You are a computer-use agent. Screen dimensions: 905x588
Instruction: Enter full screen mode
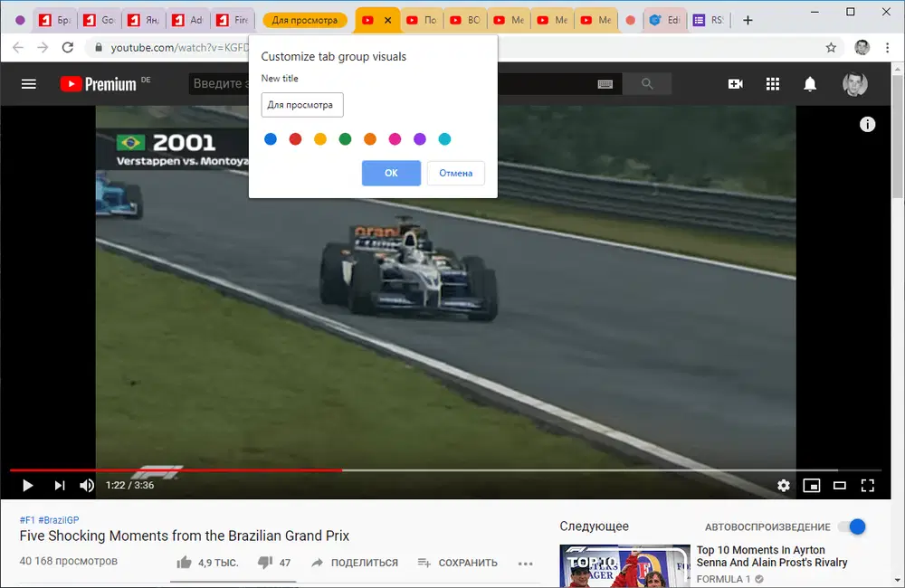click(x=868, y=485)
